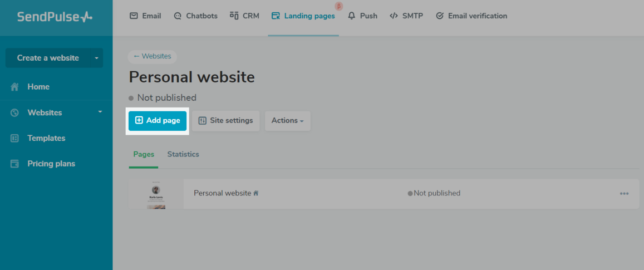Go back to Websites list
This screenshot has width=644, height=270.
point(153,56)
